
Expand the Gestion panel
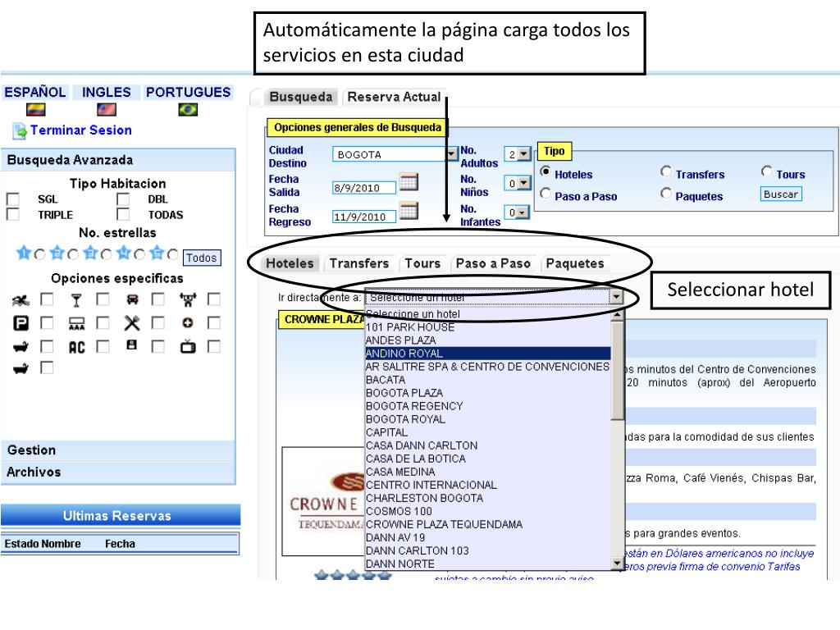point(118,450)
